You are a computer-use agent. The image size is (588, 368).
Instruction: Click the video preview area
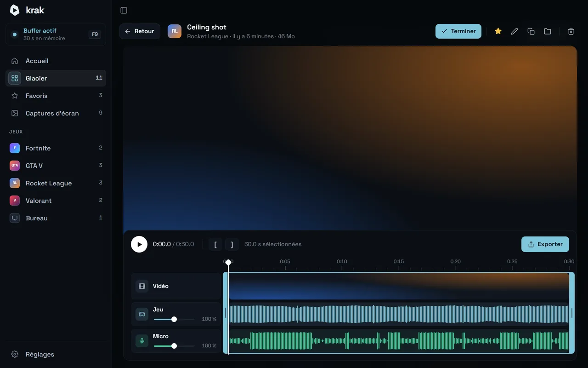pyautogui.click(x=350, y=138)
